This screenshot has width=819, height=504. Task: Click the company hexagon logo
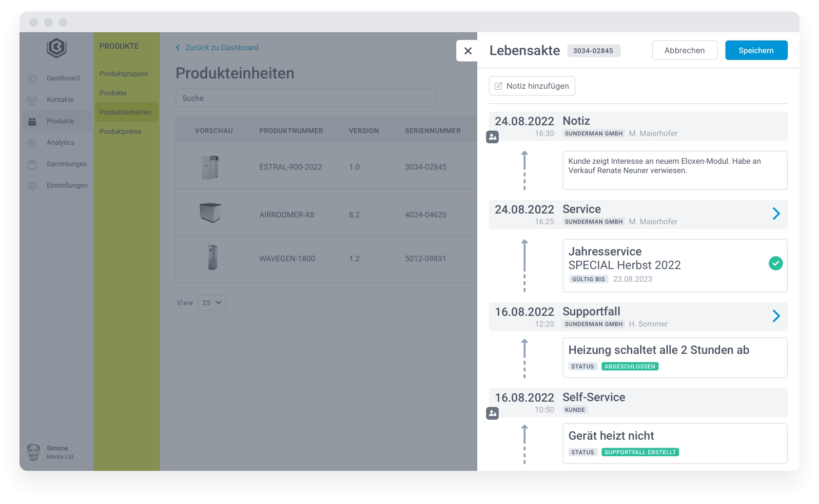57,48
